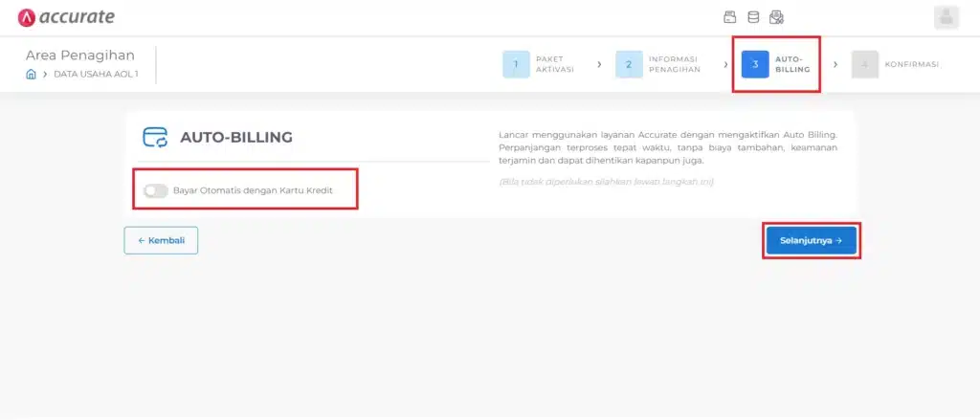
Task: Click the 'Lancar menggunakan layanan Accurate' description
Action: click(668, 147)
